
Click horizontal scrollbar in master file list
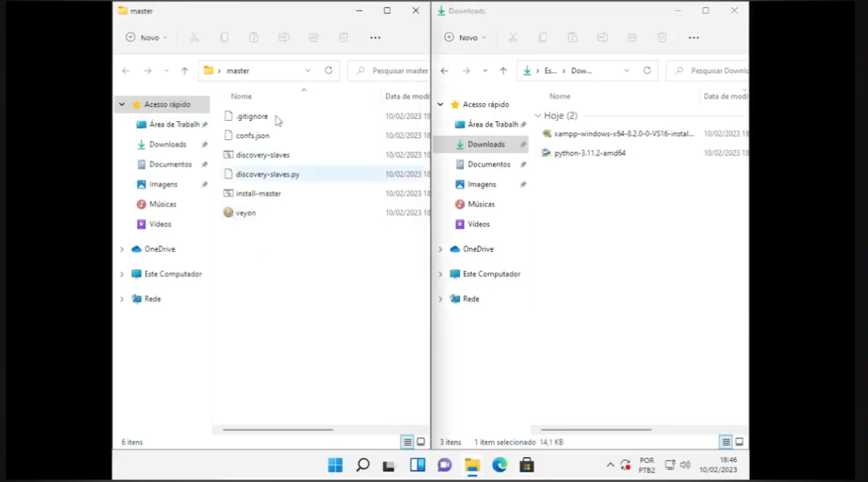click(x=278, y=430)
